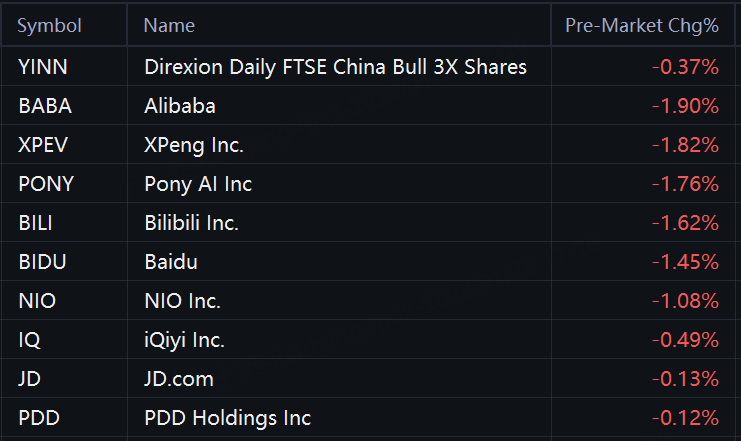Select NIO Inc. company name
This screenshot has height=441, width=741.
tap(182, 301)
